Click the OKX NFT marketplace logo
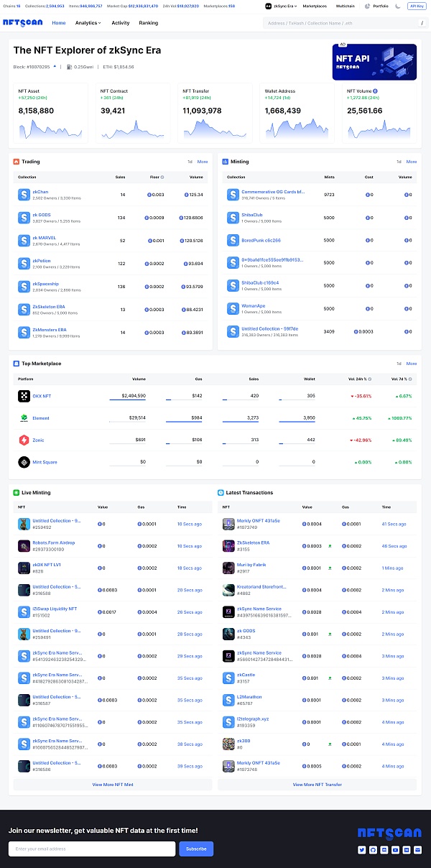 pos(23,396)
